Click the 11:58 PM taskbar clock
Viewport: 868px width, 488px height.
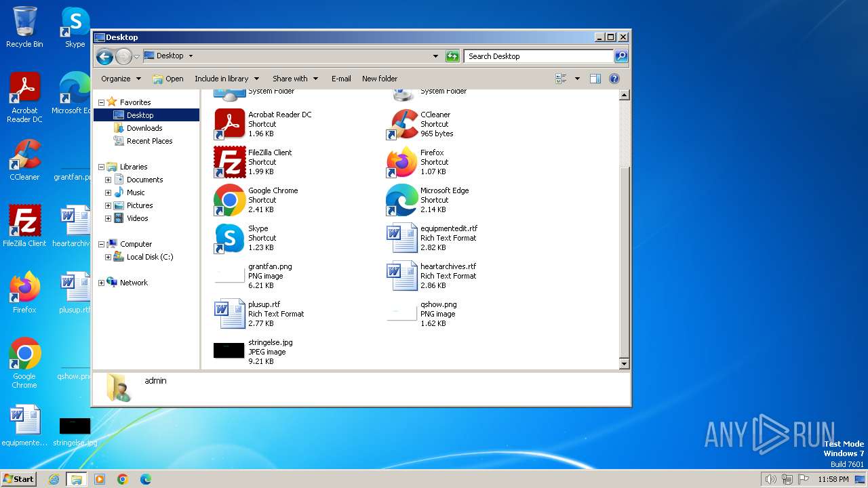(833, 479)
